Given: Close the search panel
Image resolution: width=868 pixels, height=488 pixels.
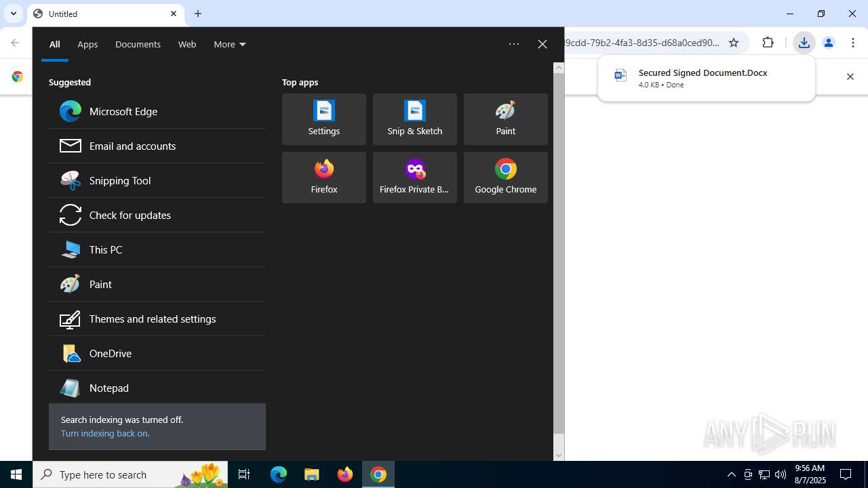Looking at the screenshot, I should pos(542,44).
